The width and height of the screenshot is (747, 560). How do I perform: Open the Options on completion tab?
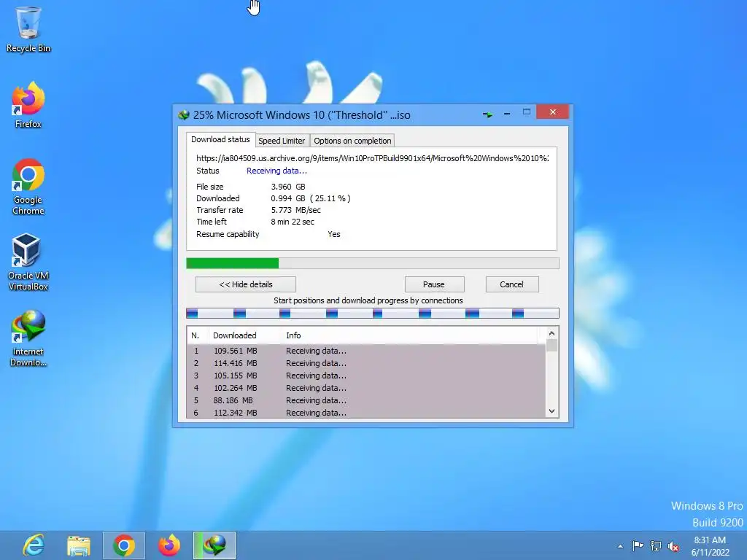[352, 141]
